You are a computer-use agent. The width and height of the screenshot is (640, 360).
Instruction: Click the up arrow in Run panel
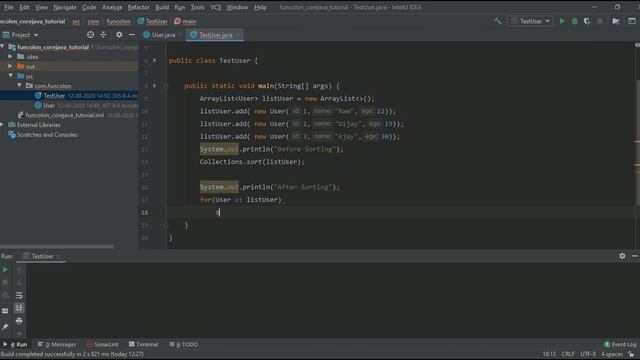[19, 270]
